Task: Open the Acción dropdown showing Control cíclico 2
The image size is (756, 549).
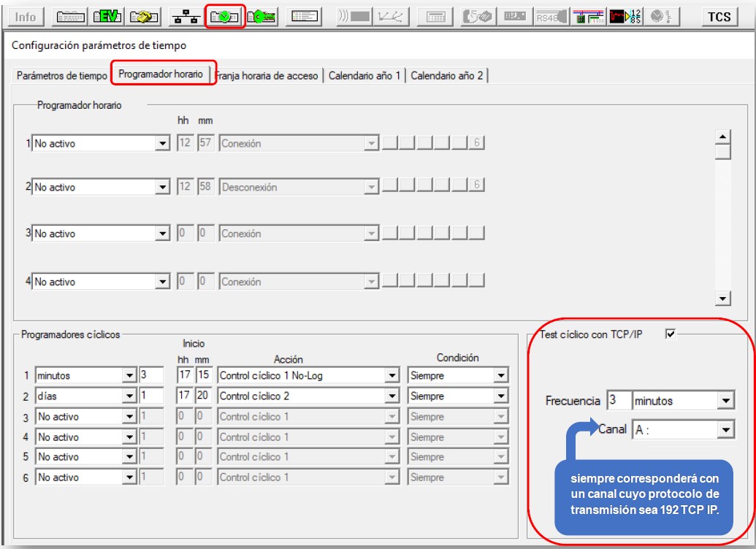Action: [391, 396]
